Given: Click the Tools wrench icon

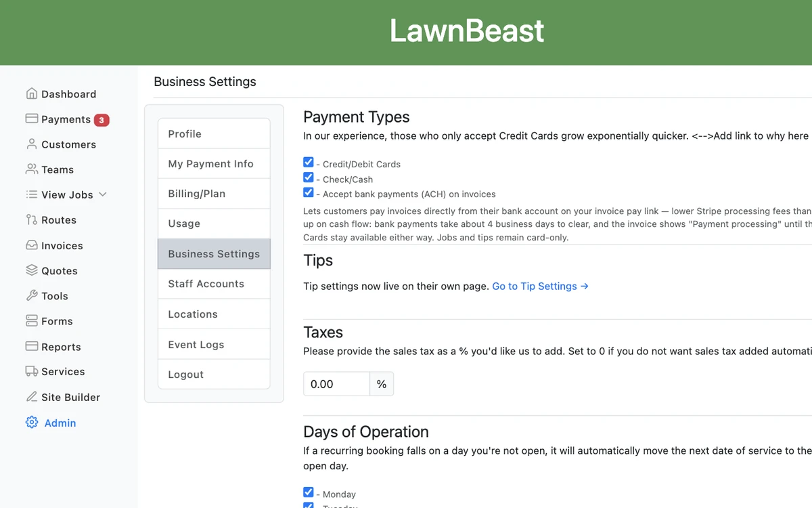Looking at the screenshot, I should [31, 295].
